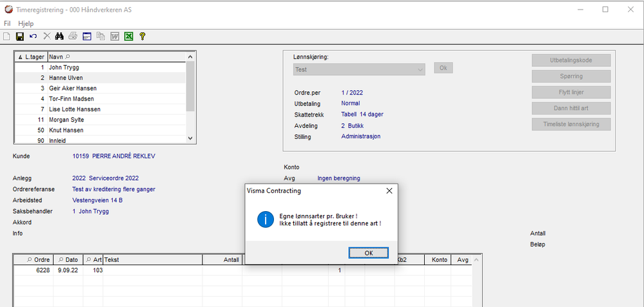Click OK in the Visma Contracting dialog
This screenshot has height=307, width=644.
(368, 253)
